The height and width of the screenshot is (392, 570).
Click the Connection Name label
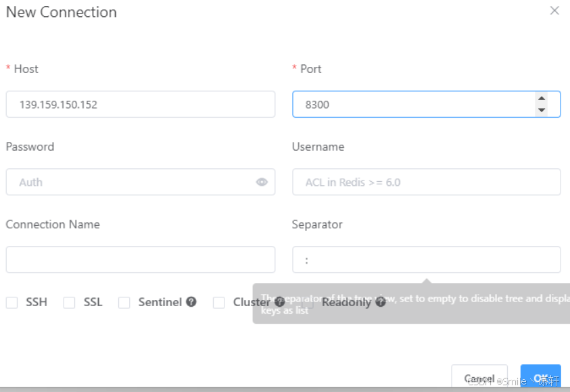(53, 224)
